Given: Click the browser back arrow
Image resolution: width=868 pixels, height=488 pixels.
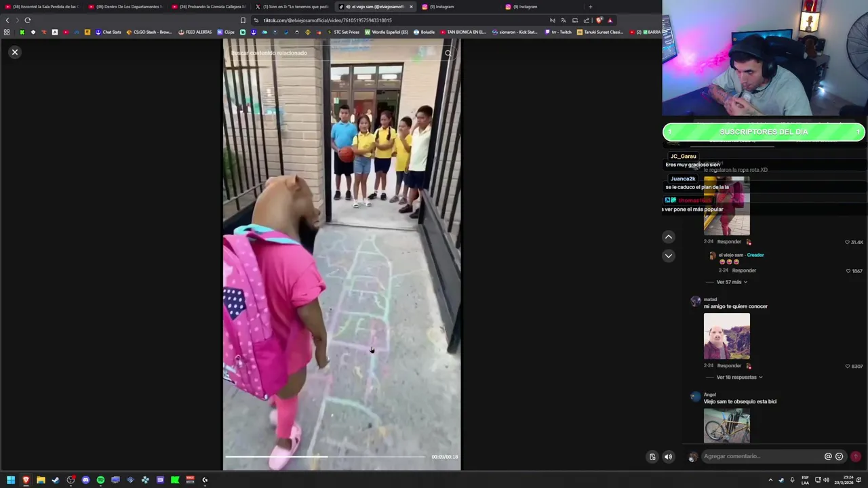Looking at the screenshot, I should 7,20.
